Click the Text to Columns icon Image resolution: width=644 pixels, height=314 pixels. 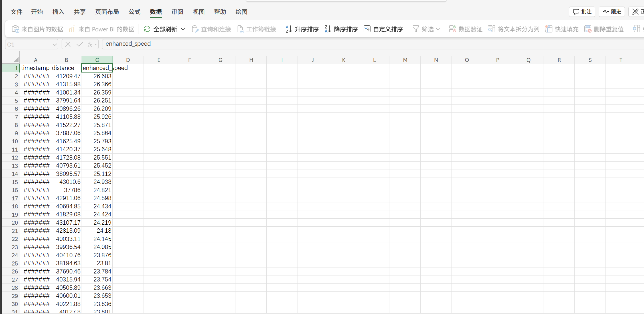pyautogui.click(x=492, y=29)
